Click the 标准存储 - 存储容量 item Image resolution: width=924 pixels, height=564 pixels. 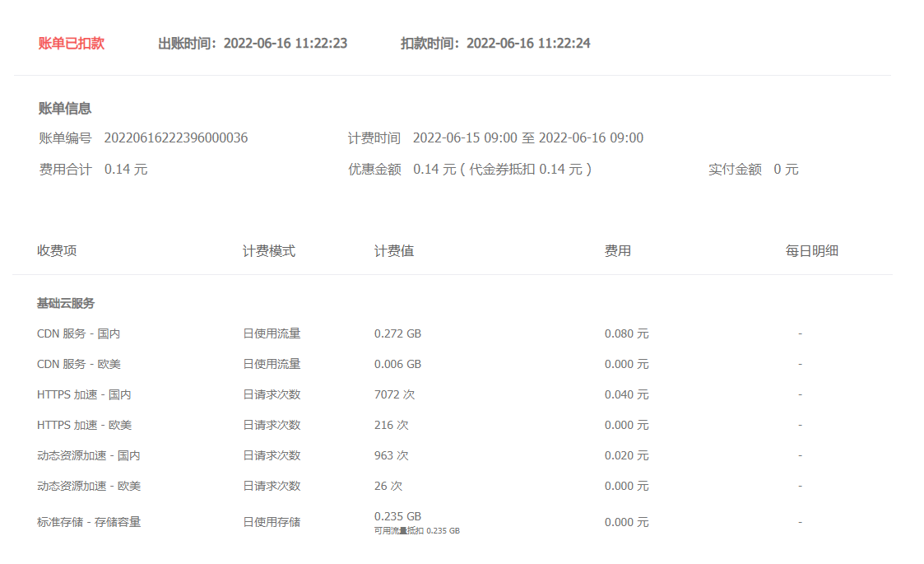pyautogui.click(x=89, y=522)
